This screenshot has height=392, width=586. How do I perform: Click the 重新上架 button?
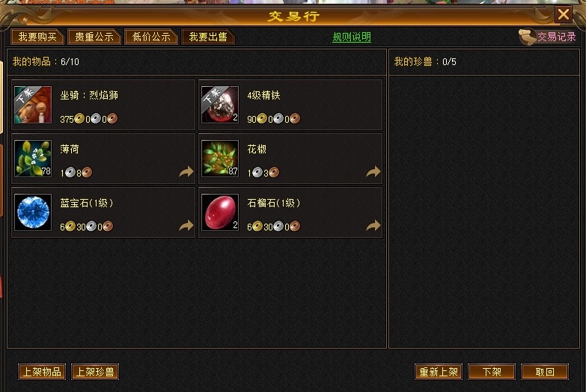pos(439,372)
